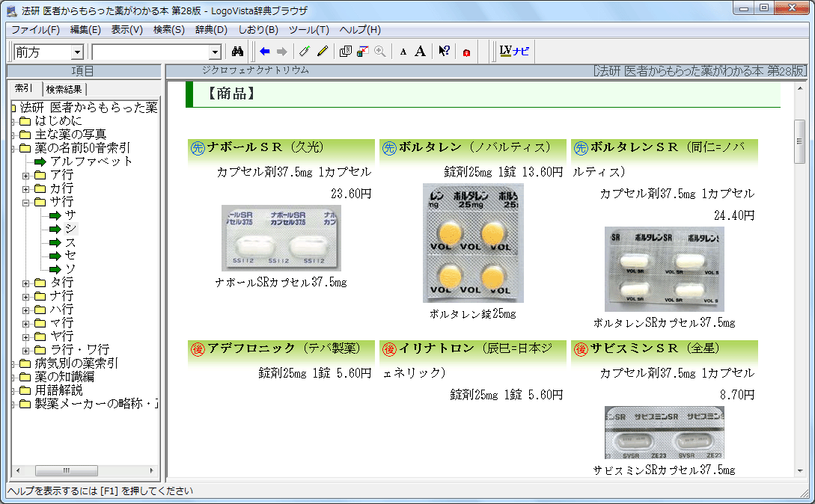Open the LV Navi button
The width and height of the screenshot is (815, 504).
pyautogui.click(x=514, y=52)
